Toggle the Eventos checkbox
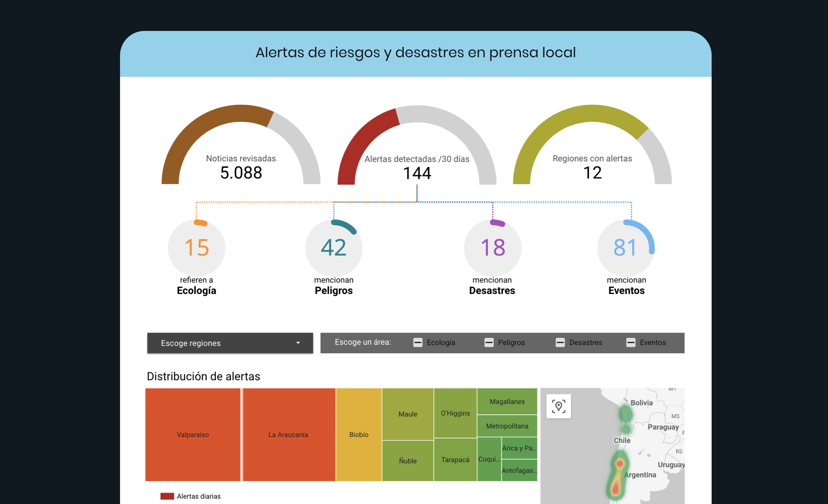The height and width of the screenshot is (504, 828). coord(631,343)
